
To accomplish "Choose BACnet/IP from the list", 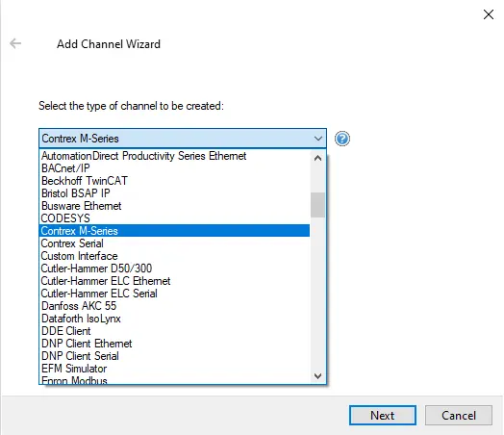I will [x=174, y=168].
